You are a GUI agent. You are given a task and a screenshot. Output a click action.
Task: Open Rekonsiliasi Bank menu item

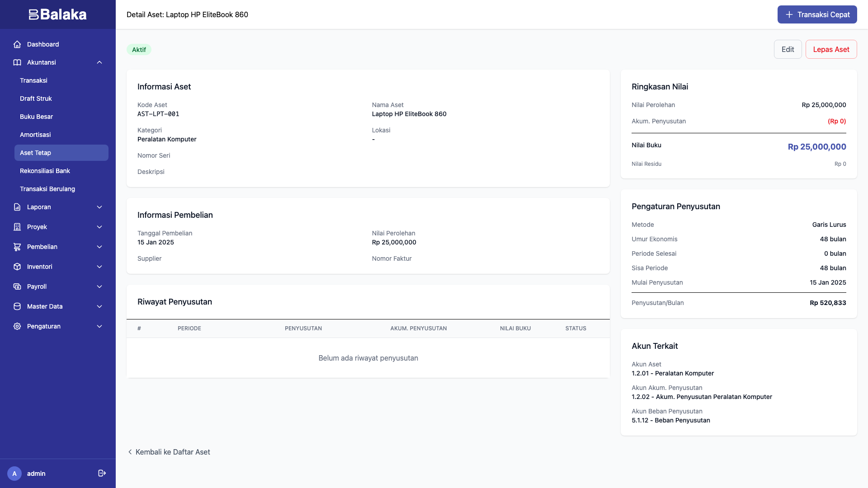(45, 171)
